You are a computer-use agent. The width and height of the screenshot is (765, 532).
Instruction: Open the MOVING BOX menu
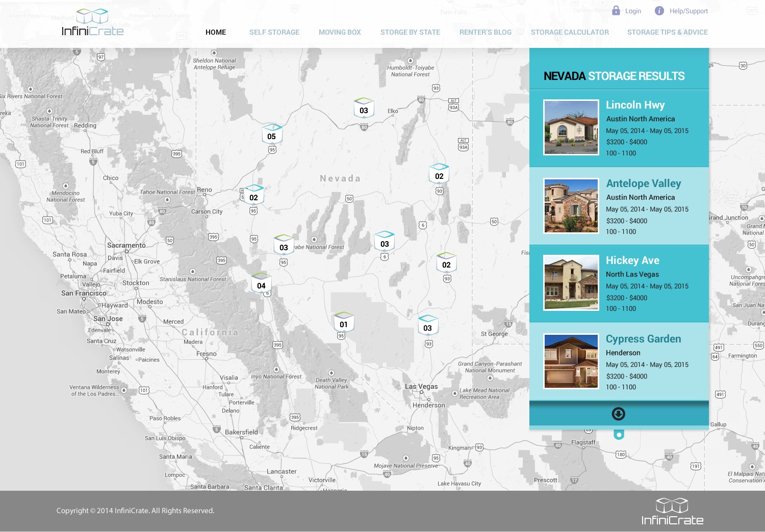340,32
